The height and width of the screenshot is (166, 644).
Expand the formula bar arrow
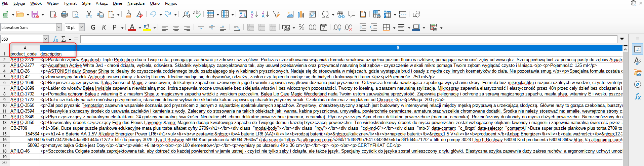coord(622,39)
